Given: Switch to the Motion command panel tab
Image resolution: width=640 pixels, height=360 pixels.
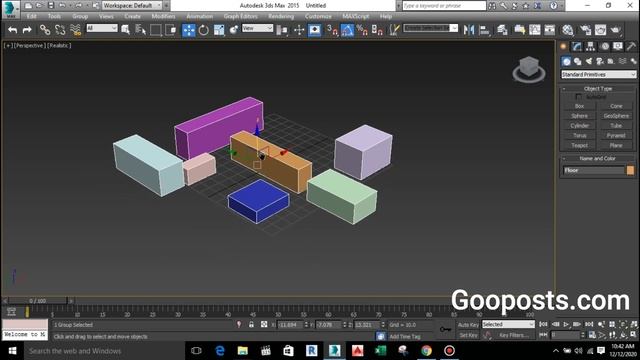Looking at the screenshot, I should [x=604, y=46].
